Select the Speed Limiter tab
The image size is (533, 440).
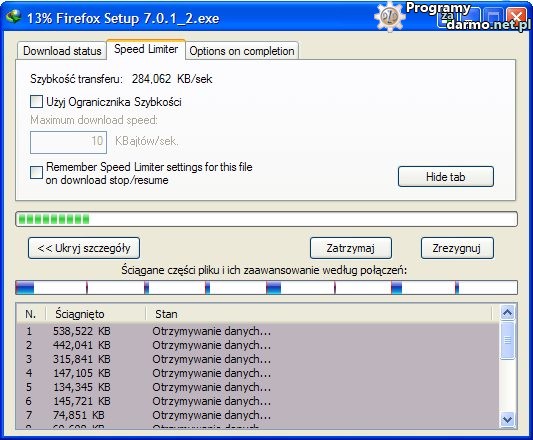pos(146,49)
